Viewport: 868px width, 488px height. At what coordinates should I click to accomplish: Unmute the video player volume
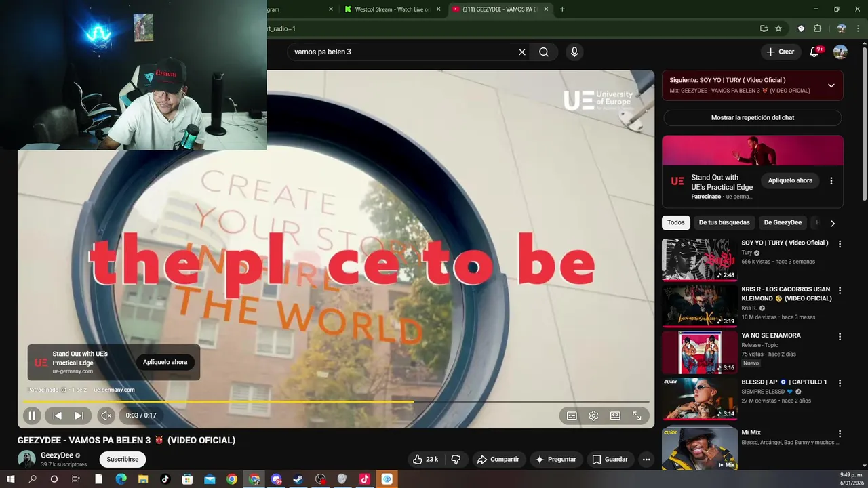[106, 415]
